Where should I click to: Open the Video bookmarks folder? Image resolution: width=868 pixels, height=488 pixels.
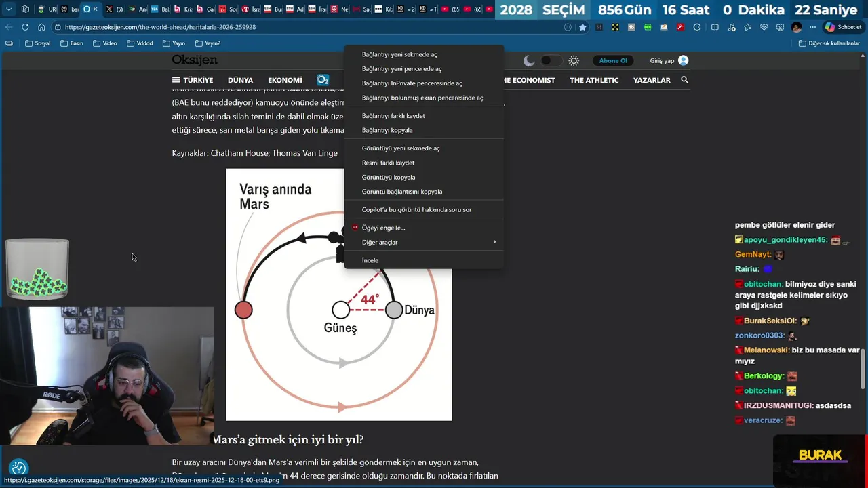[105, 43]
